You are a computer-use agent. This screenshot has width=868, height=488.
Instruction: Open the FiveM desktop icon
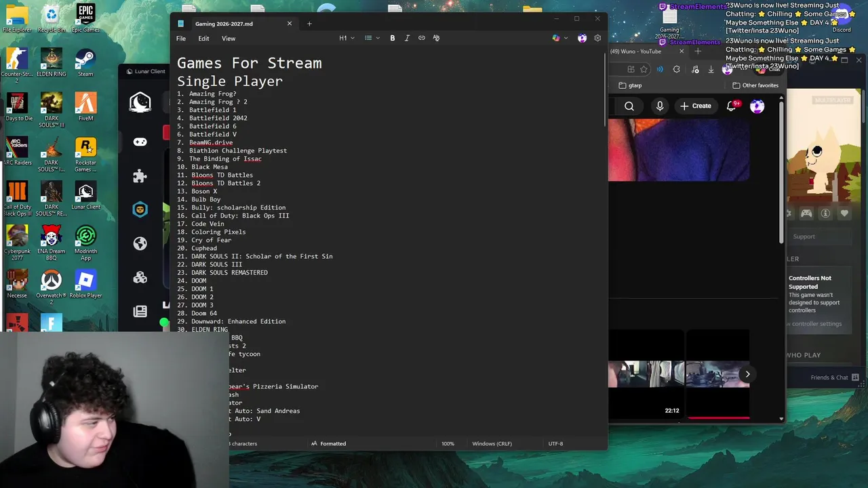(x=85, y=106)
